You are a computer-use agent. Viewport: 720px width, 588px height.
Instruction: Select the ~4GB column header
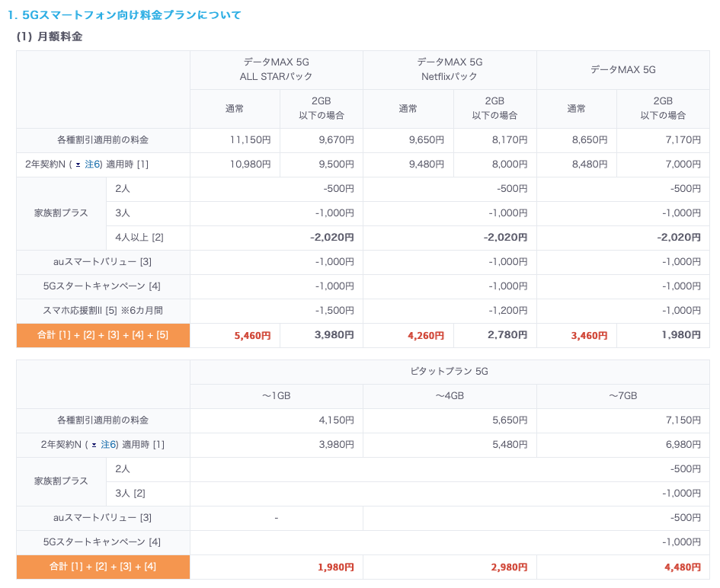(x=450, y=395)
